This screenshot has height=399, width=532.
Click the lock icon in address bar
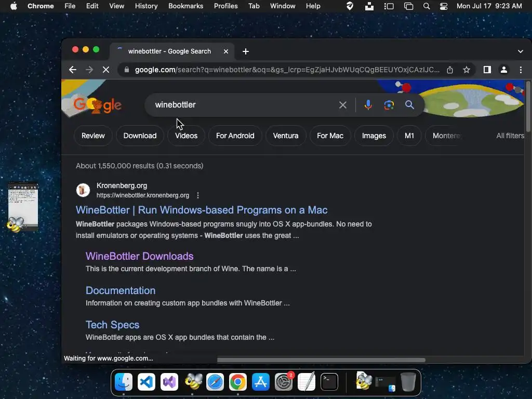[127, 70]
